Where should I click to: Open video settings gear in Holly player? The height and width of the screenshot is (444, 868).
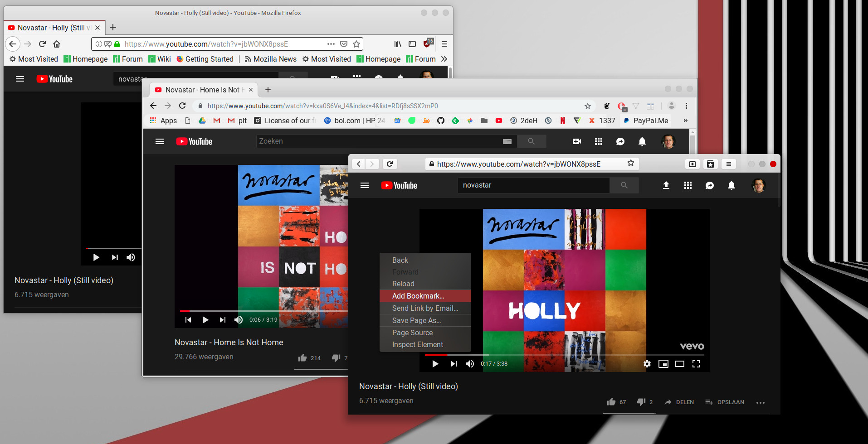click(x=647, y=364)
